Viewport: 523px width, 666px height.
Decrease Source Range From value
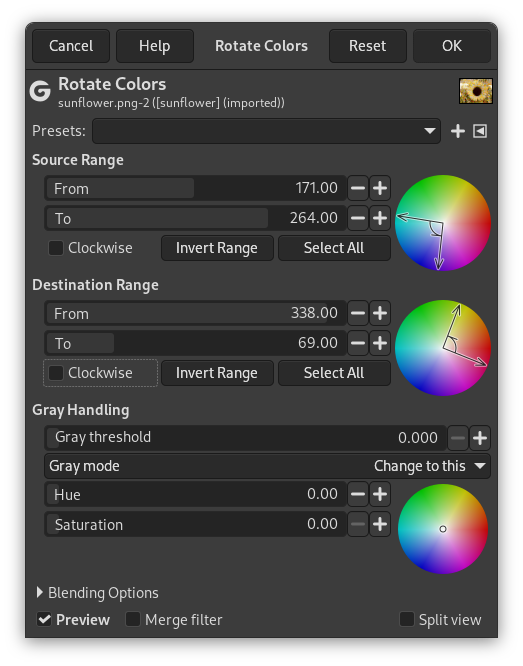[358, 188]
